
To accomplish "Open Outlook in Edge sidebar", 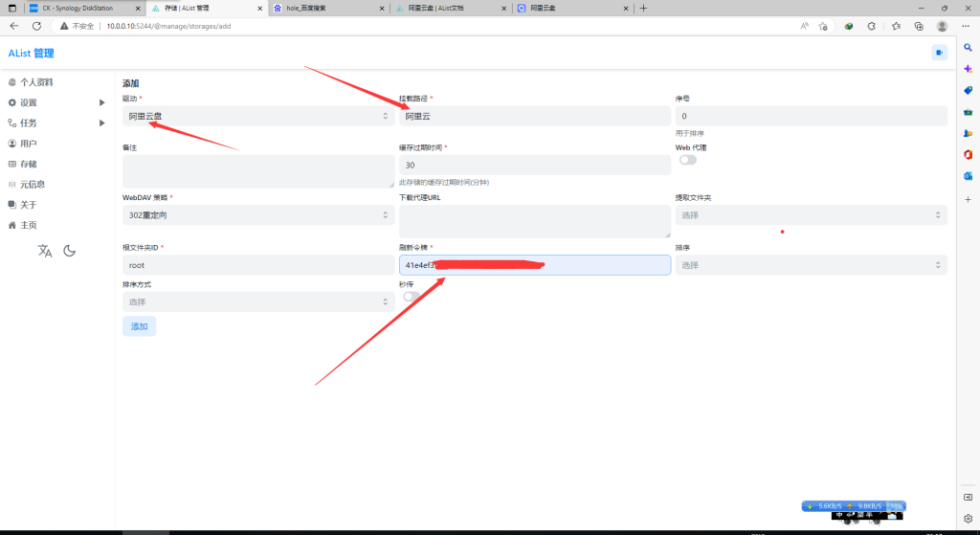I will [969, 176].
